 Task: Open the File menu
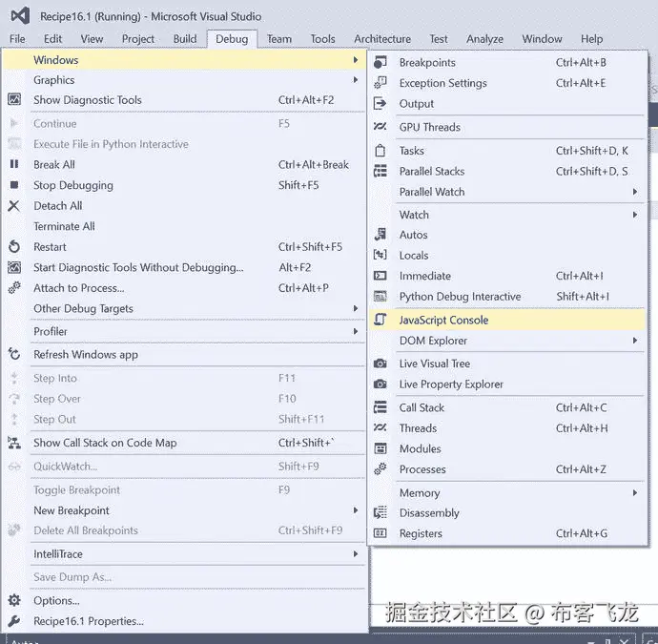pyautogui.click(x=17, y=39)
